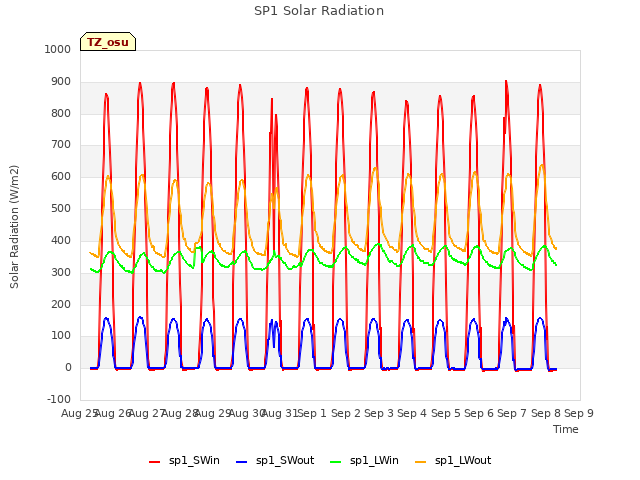Click the 800 y-axis label
Viewport: 640px width, 480px height.
click(x=61, y=113)
